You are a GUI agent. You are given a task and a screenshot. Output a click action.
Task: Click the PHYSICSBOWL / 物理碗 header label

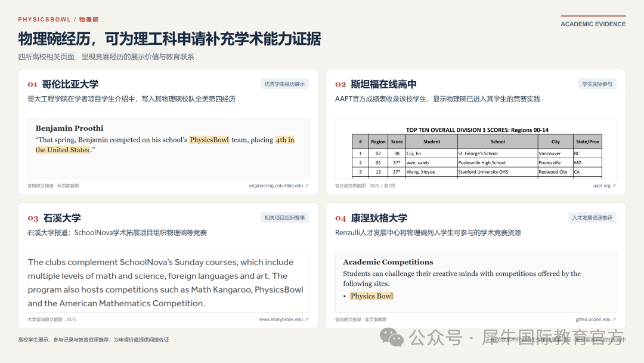click(58, 19)
